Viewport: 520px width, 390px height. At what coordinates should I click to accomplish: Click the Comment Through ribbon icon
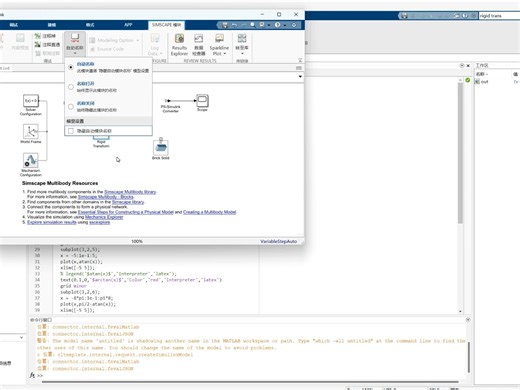pyautogui.click(x=37, y=45)
